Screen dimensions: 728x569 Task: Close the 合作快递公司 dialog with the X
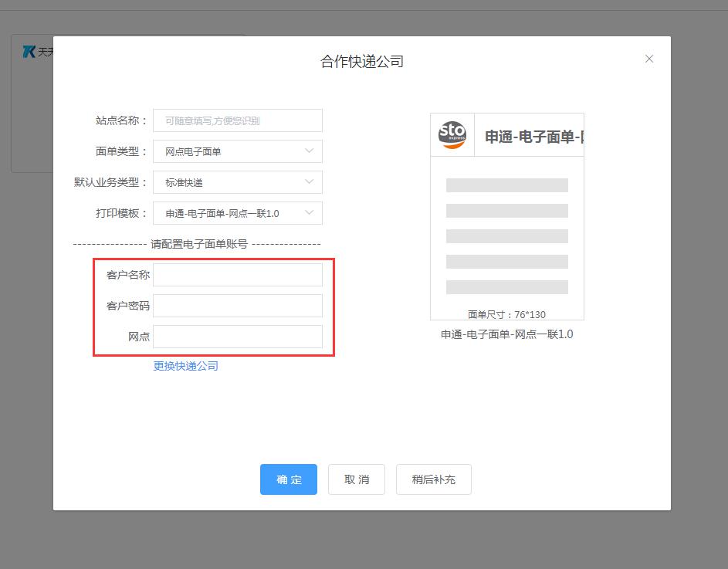click(649, 59)
